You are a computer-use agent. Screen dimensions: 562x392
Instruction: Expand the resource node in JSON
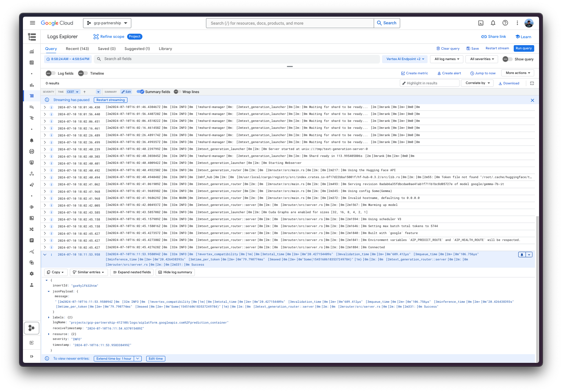point(49,334)
